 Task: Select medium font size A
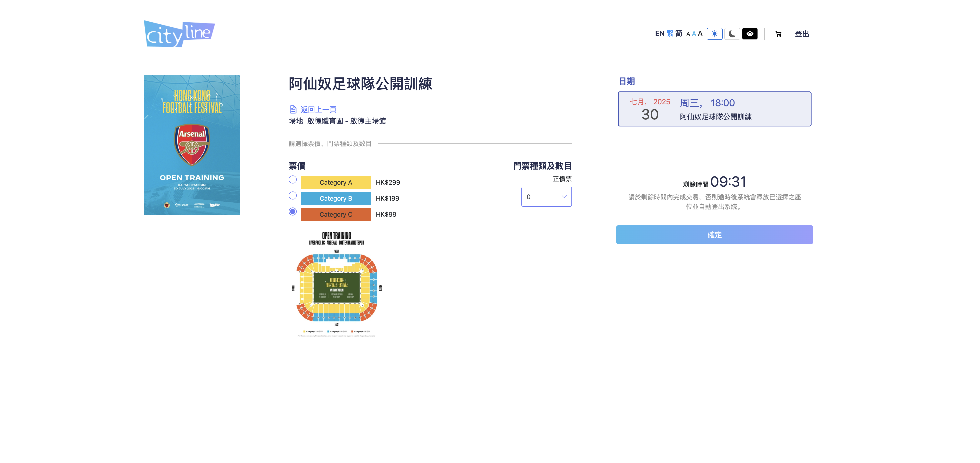(x=694, y=34)
